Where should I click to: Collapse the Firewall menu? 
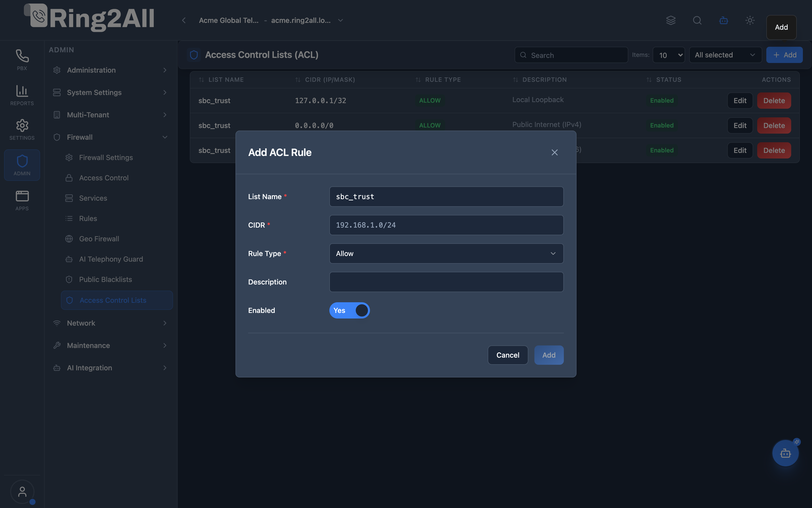point(110,137)
